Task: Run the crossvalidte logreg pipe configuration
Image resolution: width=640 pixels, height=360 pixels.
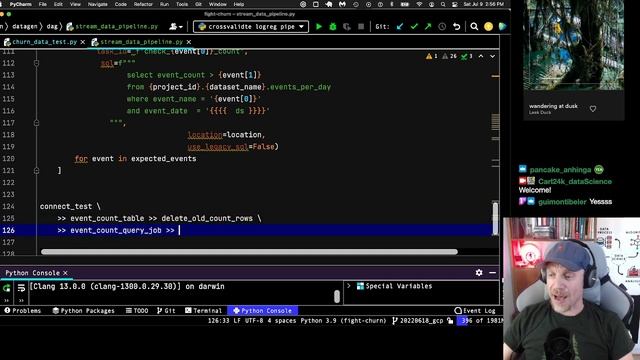Action: (319, 27)
